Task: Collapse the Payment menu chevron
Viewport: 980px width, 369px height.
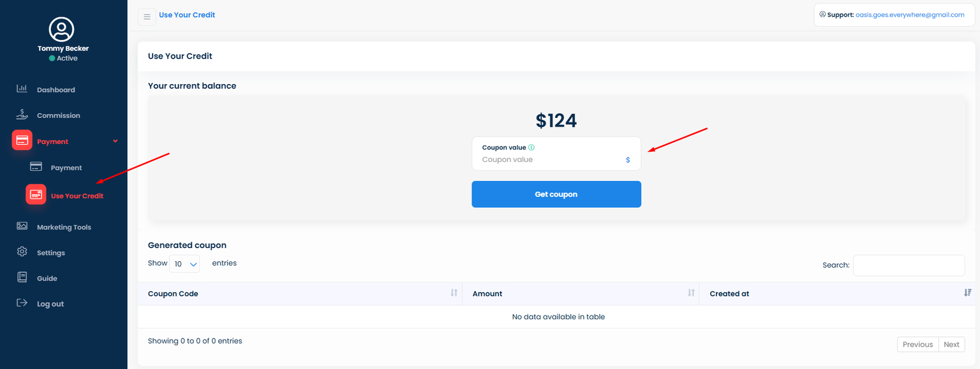Action: (x=115, y=141)
